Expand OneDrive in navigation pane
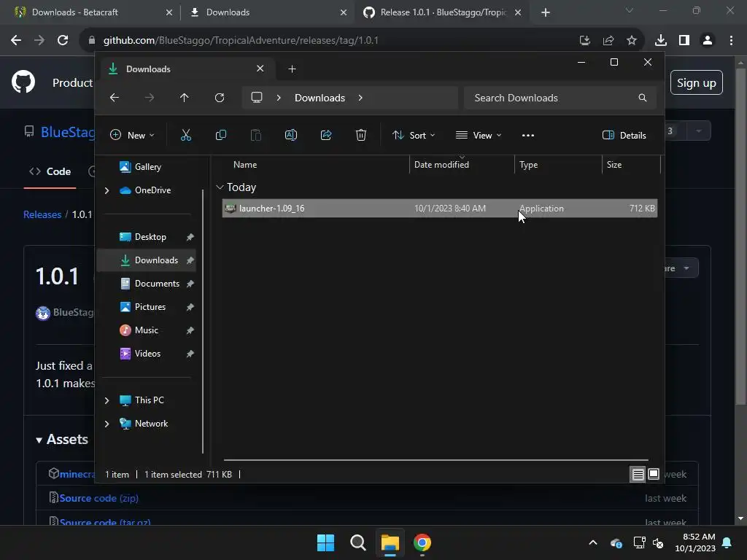Image resolution: width=747 pixels, height=560 pixels. (x=107, y=190)
